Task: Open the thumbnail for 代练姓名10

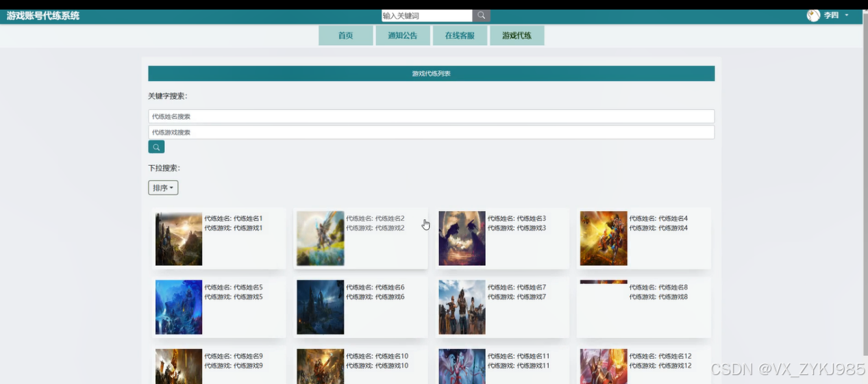Action: [321, 366]
